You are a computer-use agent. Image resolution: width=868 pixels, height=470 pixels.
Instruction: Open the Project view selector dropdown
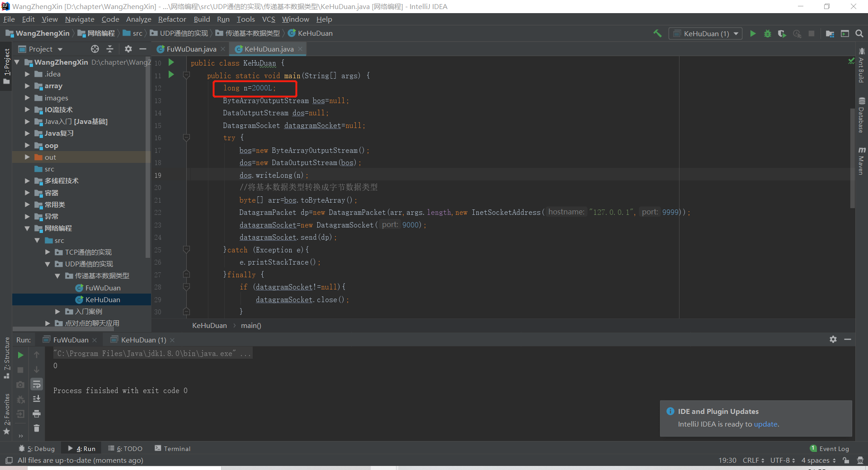point(41,49)
